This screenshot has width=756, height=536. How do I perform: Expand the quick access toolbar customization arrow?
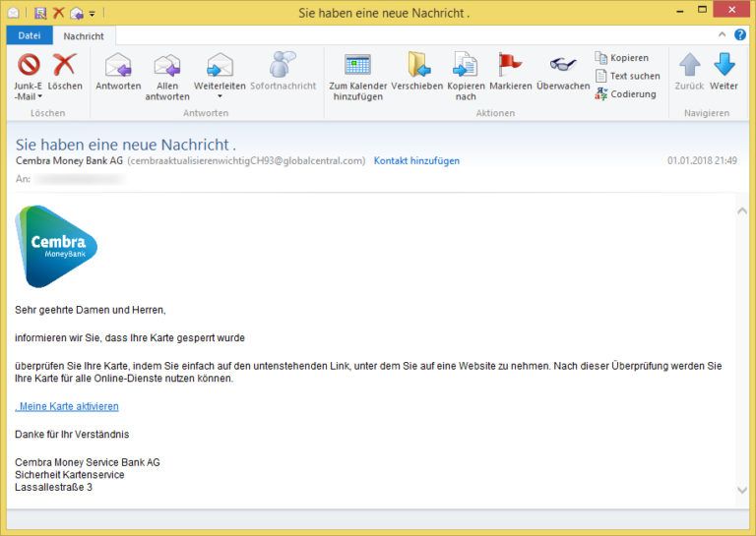(x=93, y=14)
